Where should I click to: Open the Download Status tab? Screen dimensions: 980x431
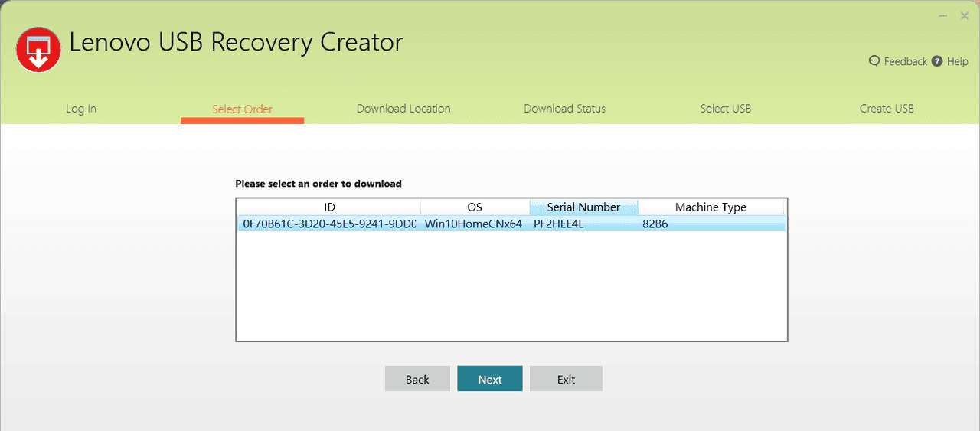point(564,109)
